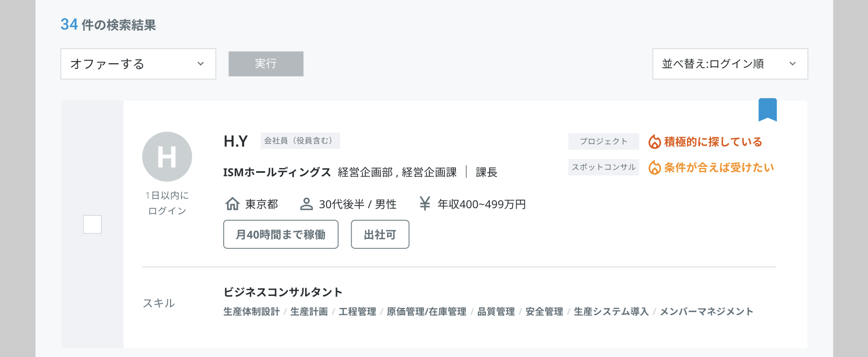Click the flame icon beside 条件が合えば受けたい
This screenshot has height=357, width=868.
(654, 168)
